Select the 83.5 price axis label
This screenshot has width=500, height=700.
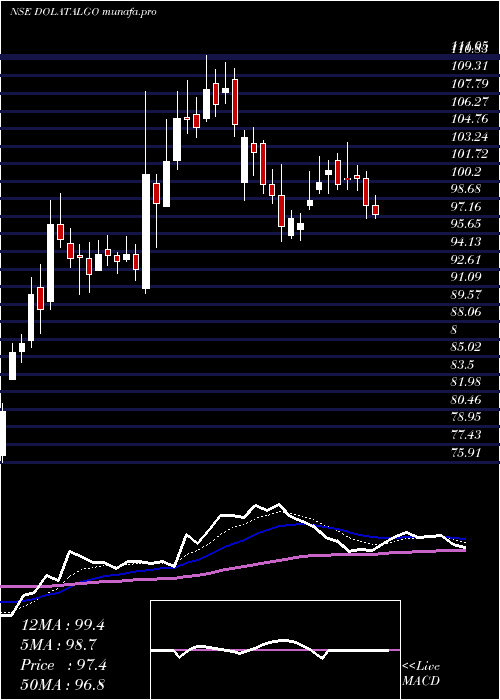click(x=462, y=364)
